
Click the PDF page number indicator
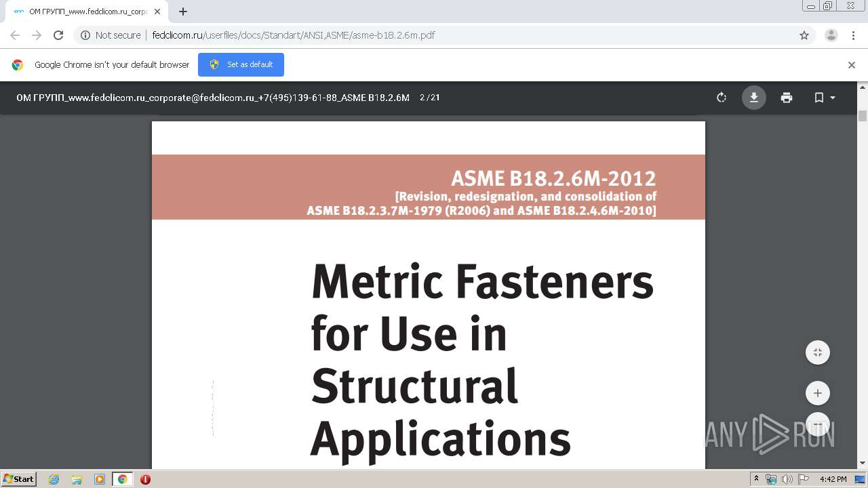pyautogui.click(x=430, y=98)
